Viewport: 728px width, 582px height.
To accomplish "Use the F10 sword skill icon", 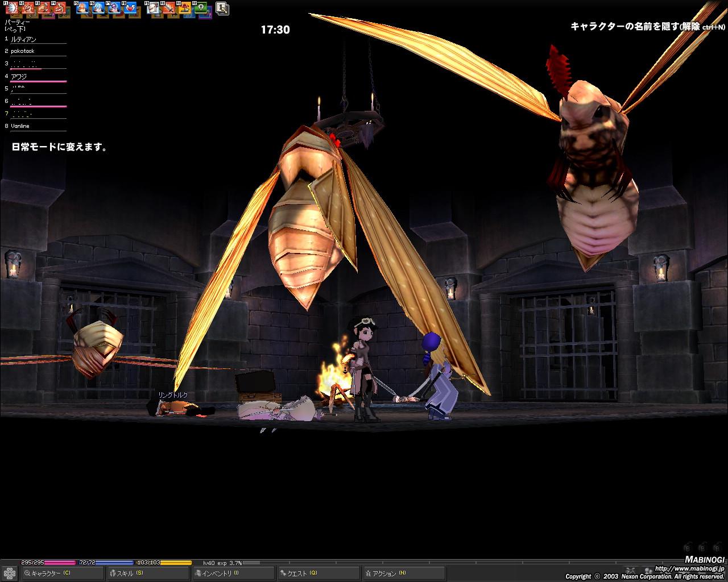I will pos(169,8).
